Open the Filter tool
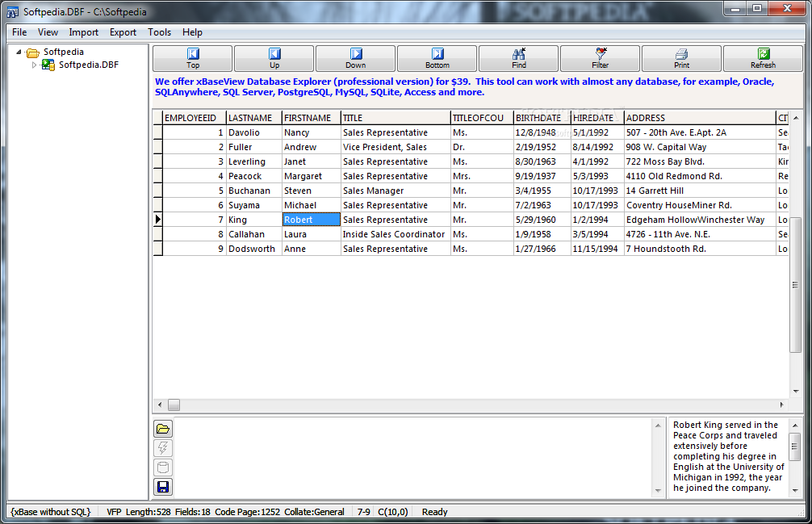Screen dimensions: 812x524 click(x=600, y=58)
